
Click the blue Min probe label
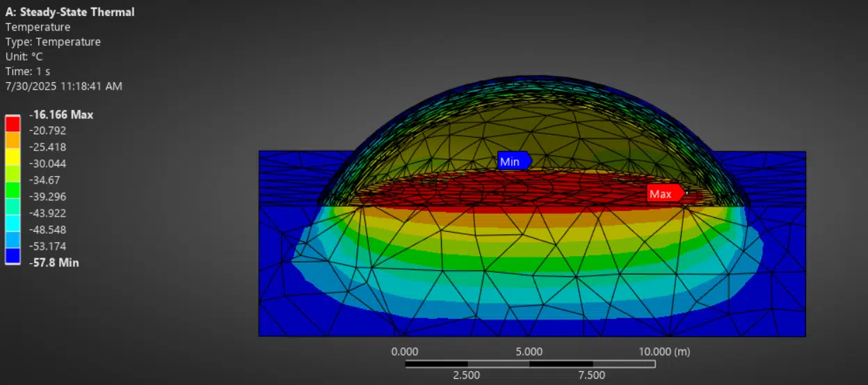pos(513,162)
